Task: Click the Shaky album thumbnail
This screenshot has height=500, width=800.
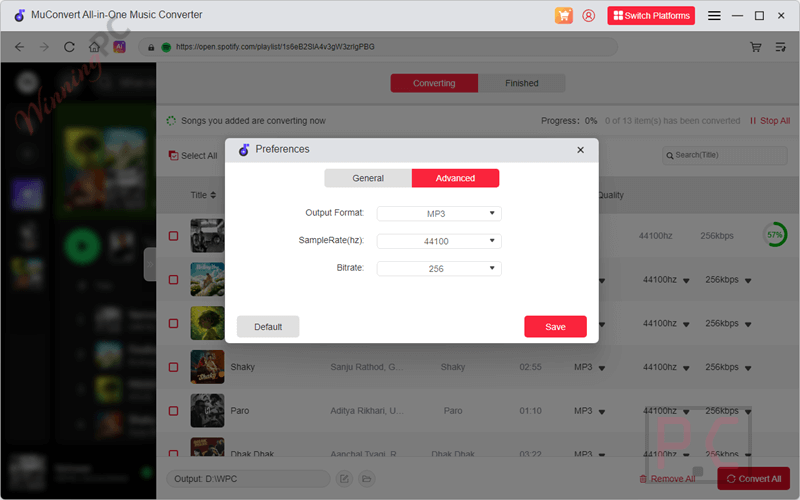Action: 207,367
